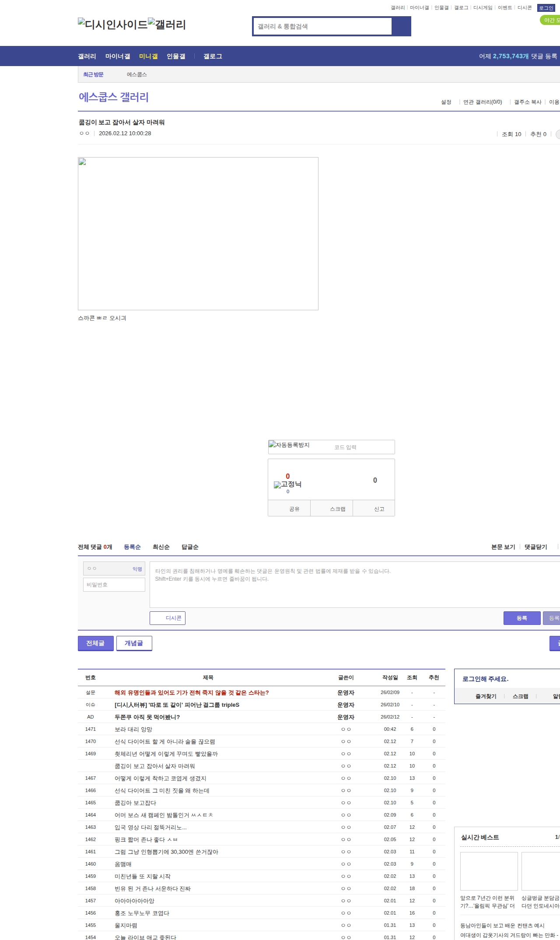560x940 pixels.
Task: Toggle the 야간 모드 night mode button
Action: click(x=550, y=20)
